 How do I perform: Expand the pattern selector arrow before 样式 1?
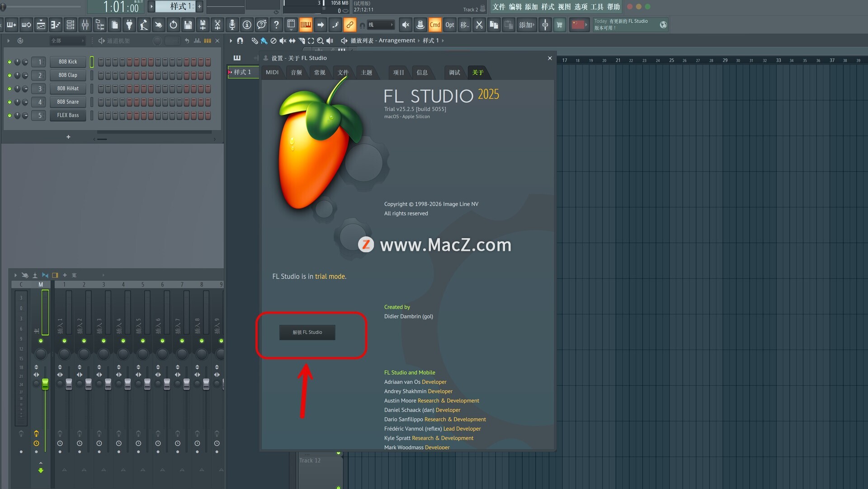click(151, 6)
